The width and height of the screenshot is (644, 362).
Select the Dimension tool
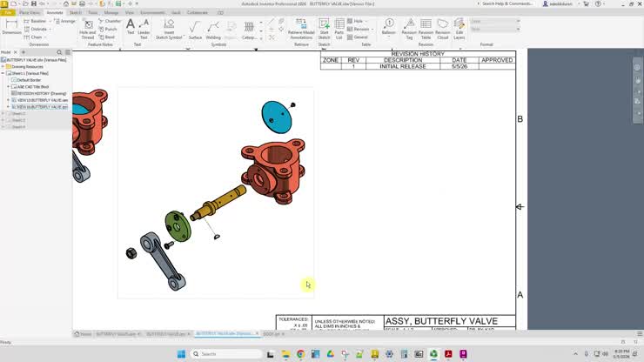(11, 27)
